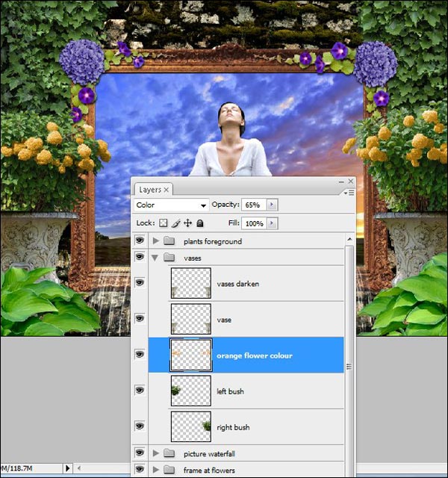This screenshot has height=478, width=448.
Task: Click the Opacity 65% field
Action: [254, 205]
